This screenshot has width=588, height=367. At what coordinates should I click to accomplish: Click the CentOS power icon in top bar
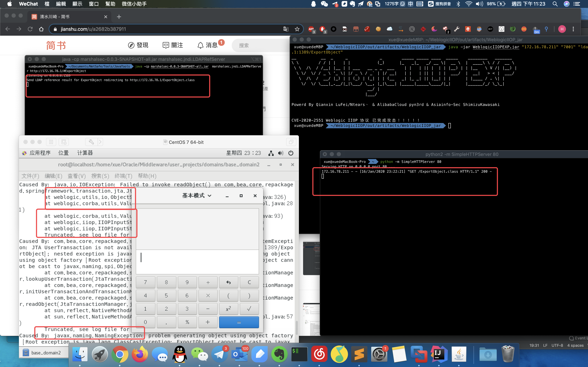[x=291, y=153]
